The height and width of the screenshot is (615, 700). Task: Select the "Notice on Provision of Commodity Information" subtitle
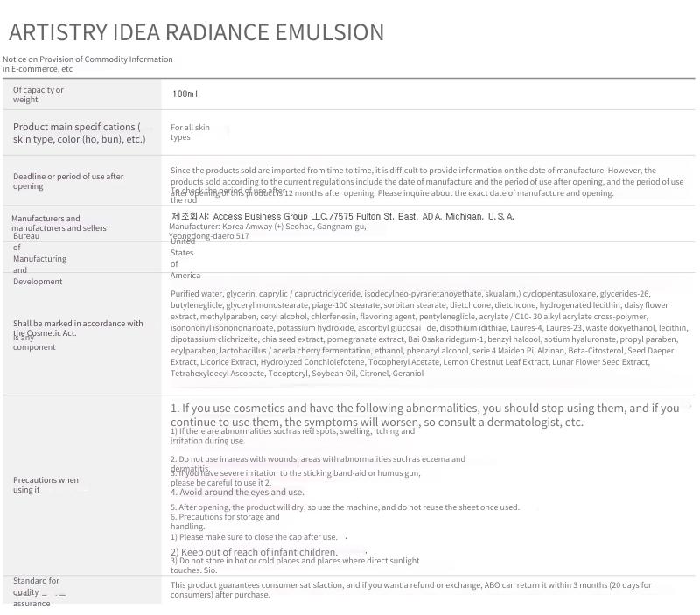87,64
